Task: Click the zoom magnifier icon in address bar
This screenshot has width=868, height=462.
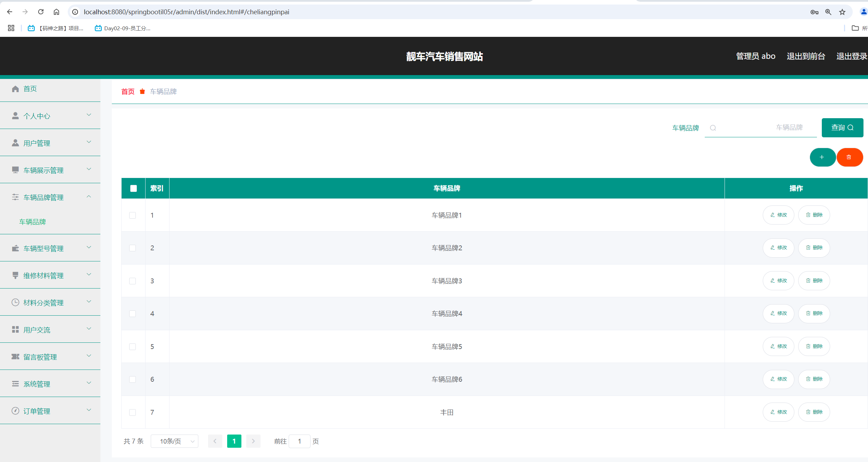Action: point(828,12)
